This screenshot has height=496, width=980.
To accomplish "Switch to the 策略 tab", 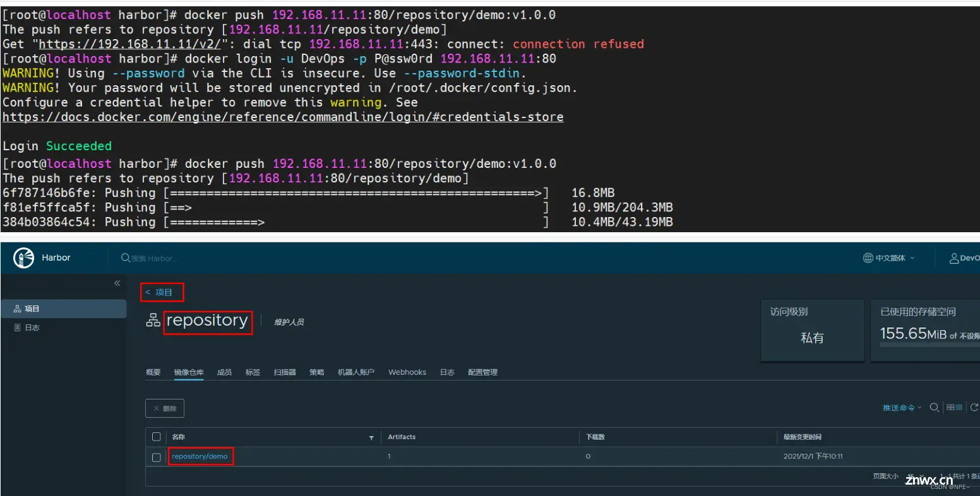I will (316, 372).
